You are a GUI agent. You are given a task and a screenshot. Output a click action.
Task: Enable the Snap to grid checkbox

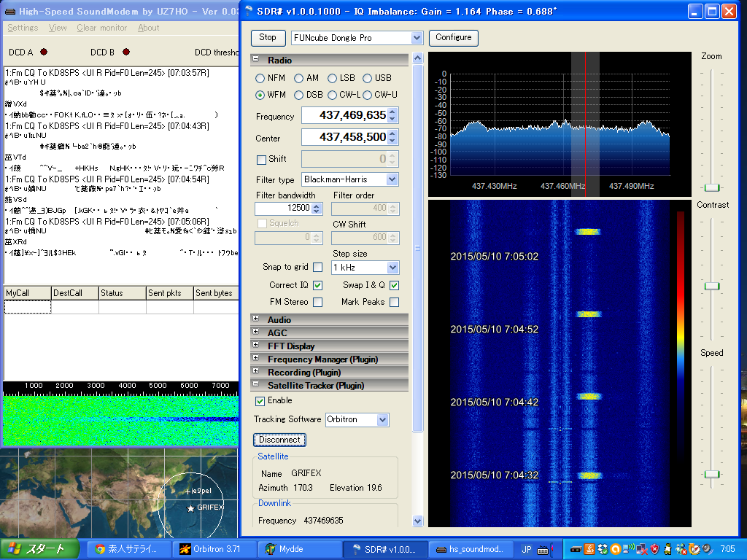point(317,268)
